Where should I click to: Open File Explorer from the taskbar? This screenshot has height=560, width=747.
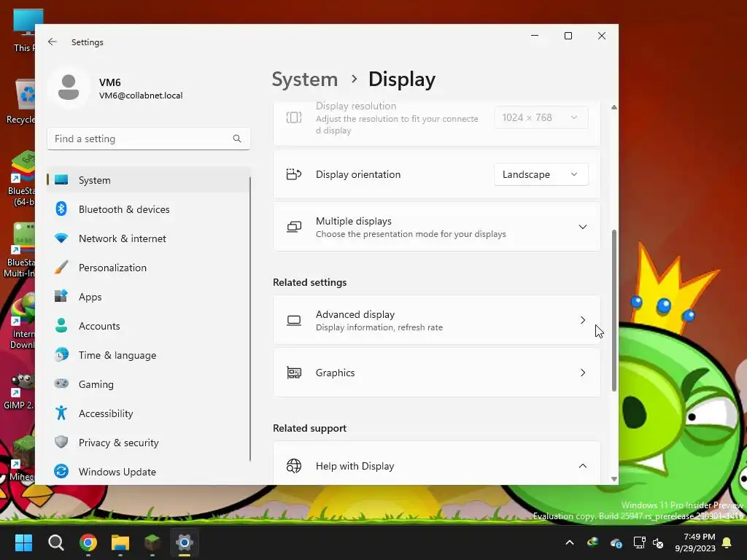click(120, 542)
